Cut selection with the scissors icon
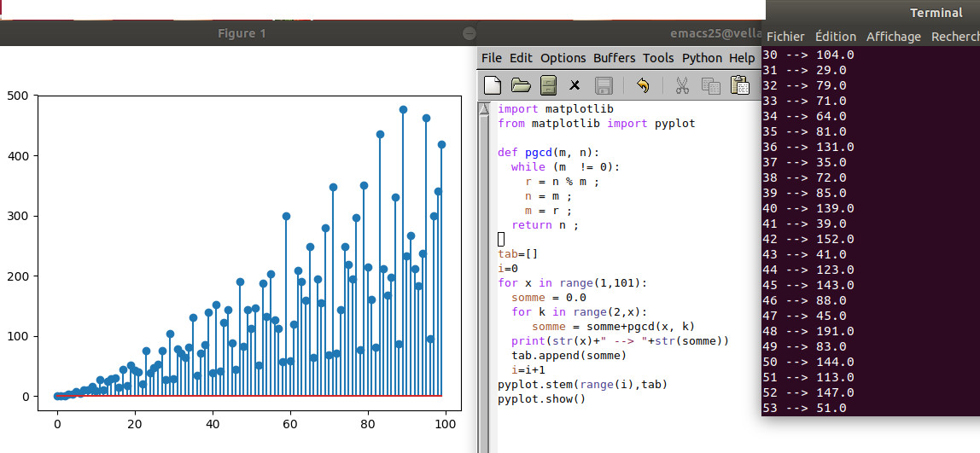This screenshot has width=980, height=453. (682, 85)
